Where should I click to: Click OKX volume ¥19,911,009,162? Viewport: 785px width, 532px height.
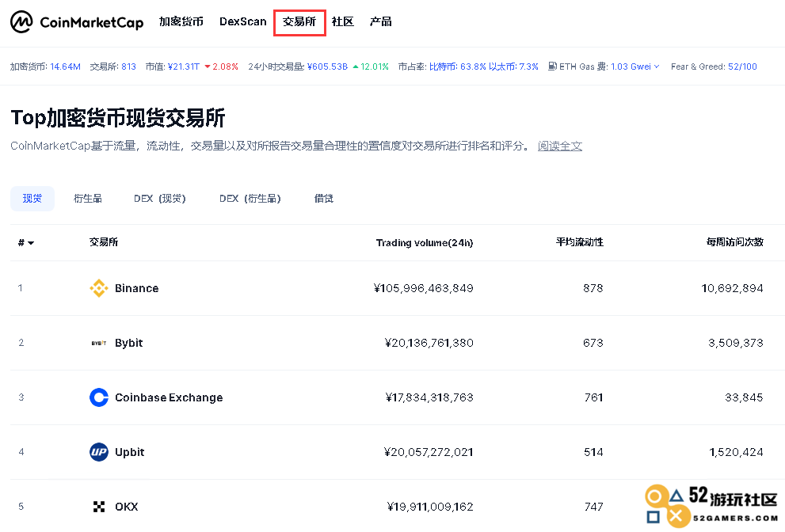(430, 507)
